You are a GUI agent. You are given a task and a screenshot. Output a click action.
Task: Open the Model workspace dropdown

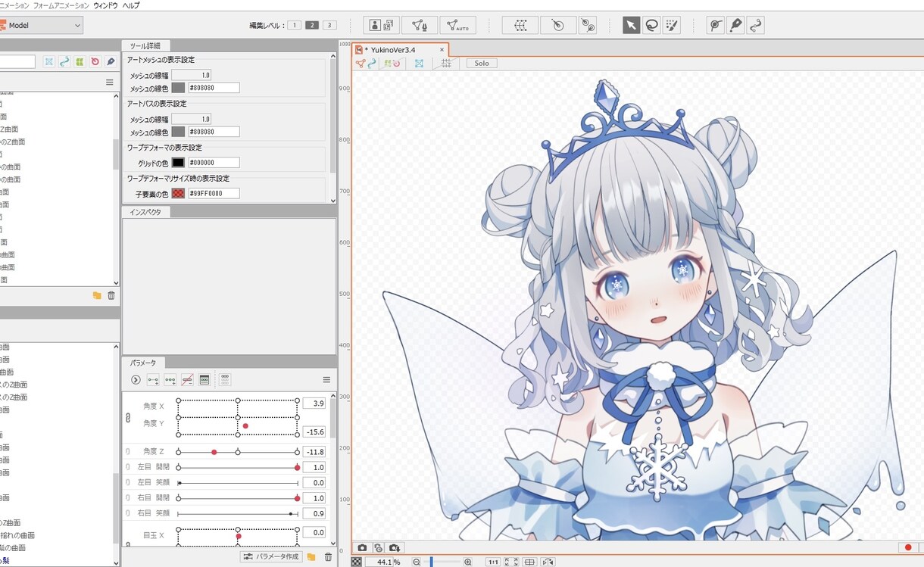pyautogui.click(x=41, y=25)
